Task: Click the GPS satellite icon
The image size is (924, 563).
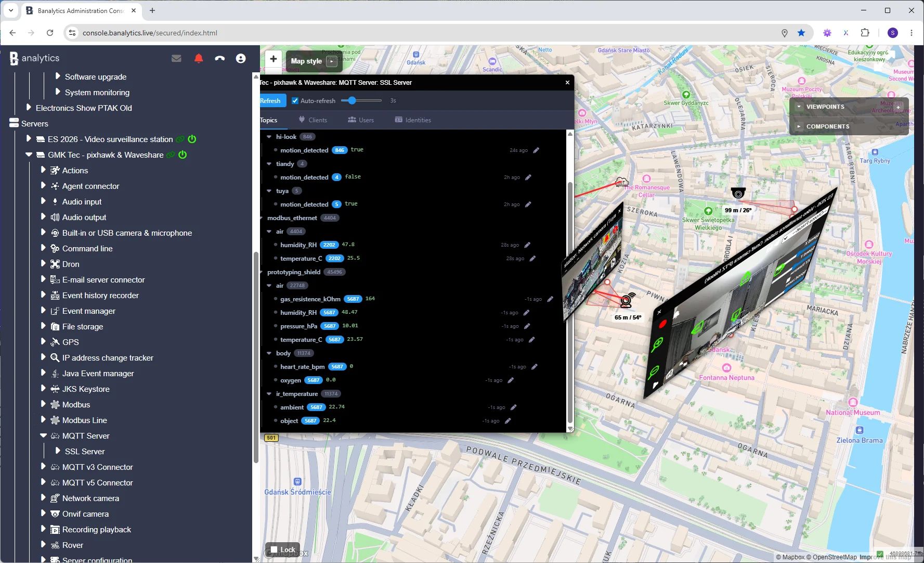Action: point(55,342)
